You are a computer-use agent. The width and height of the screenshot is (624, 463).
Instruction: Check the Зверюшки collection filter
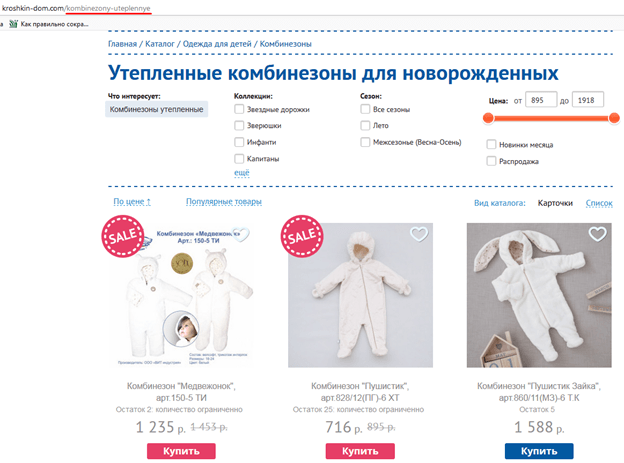click(x=239, y=125)
